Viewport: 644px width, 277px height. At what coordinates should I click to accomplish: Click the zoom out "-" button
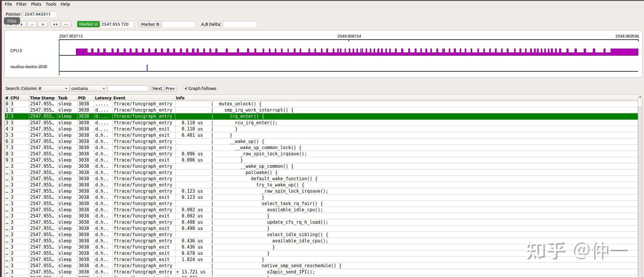[x=32, y=25]
